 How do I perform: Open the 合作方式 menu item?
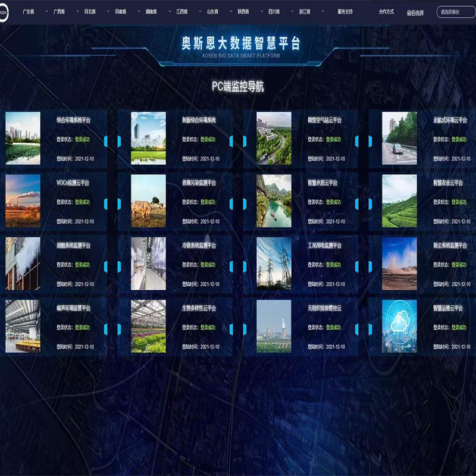coord(386,11)
